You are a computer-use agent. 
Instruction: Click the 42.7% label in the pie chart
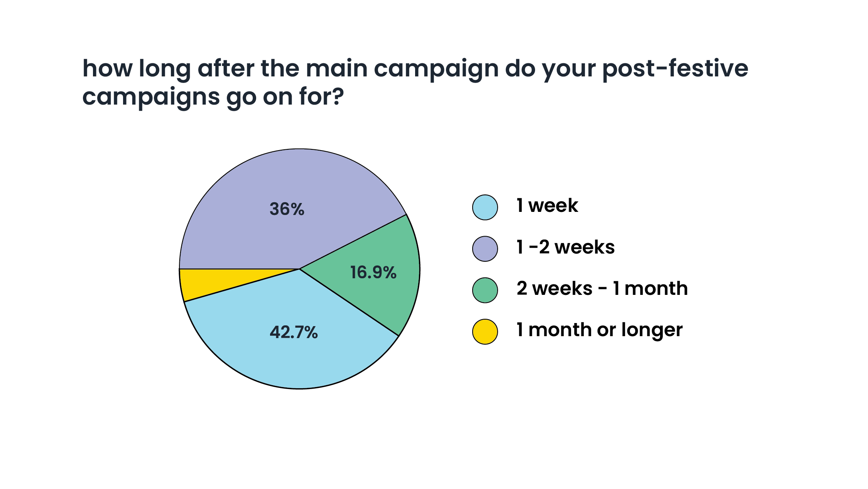tap(294, 332)
